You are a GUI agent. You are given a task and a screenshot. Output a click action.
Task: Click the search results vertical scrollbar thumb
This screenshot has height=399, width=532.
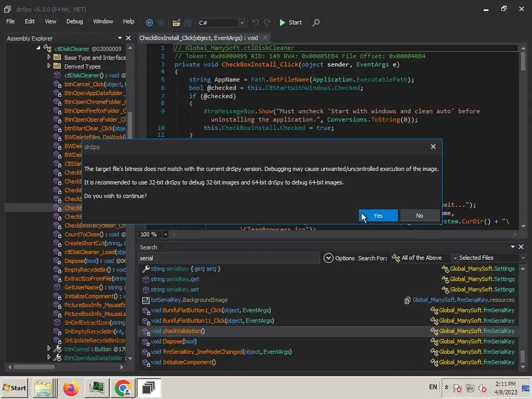point(523,356)
